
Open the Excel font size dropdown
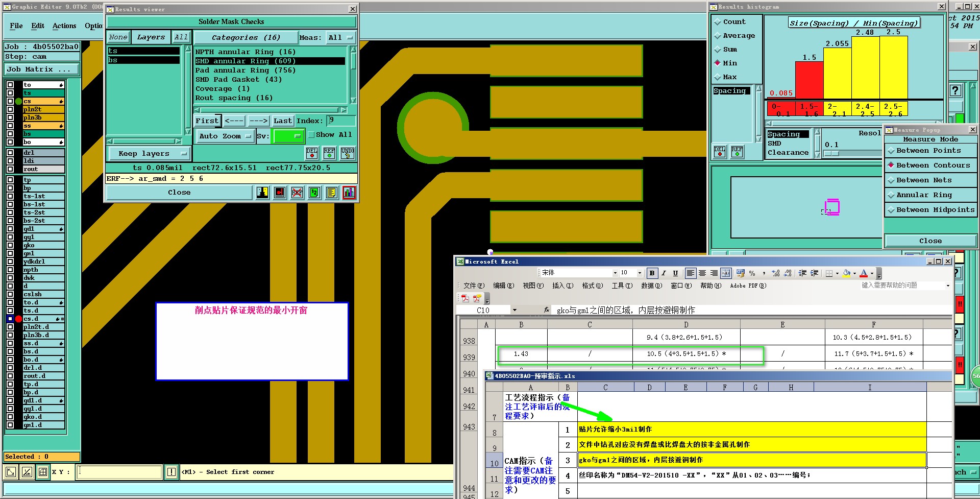click(640, 273)
